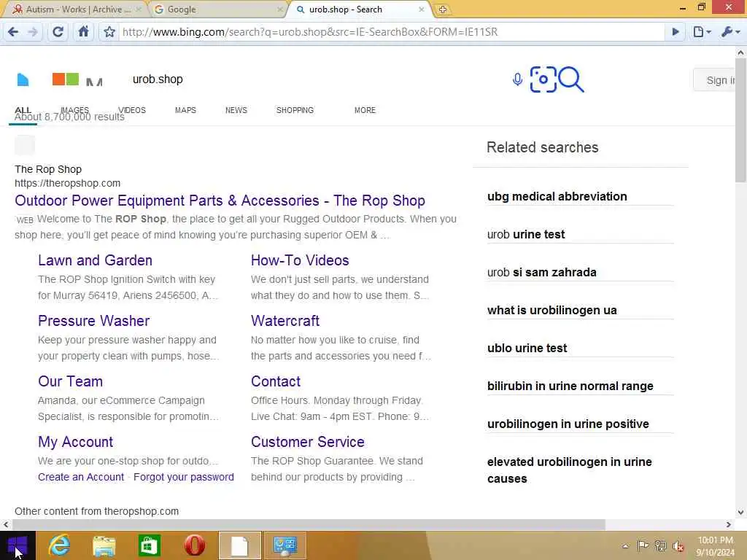Select the ALL results tab
This screenshot has height=560, width=747.
coord(23,111)
